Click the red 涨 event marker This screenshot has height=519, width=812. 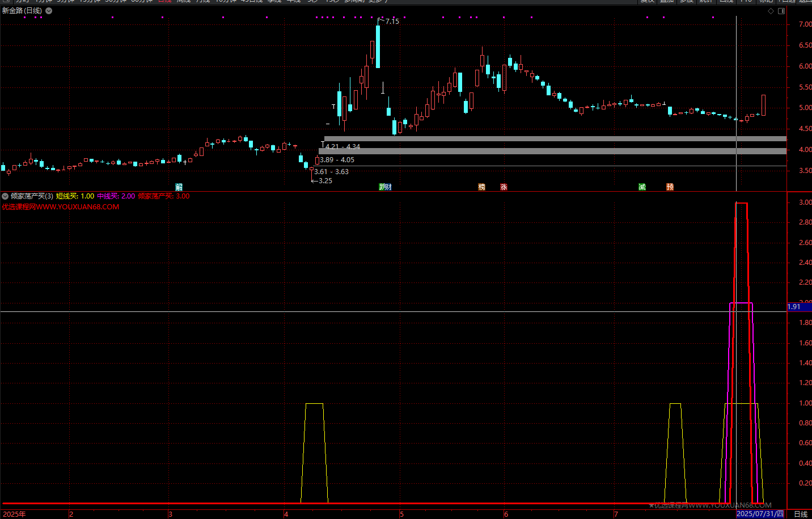click(504, 187)
